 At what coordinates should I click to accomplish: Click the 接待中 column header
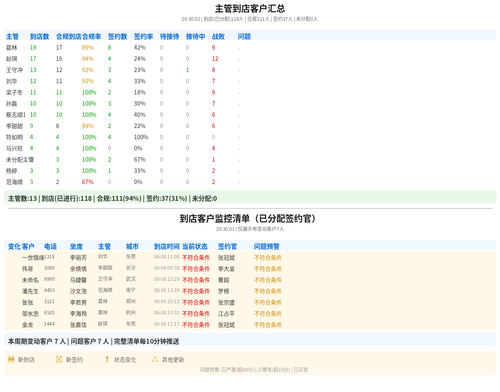pyautogui.click(x=196, y=36)
